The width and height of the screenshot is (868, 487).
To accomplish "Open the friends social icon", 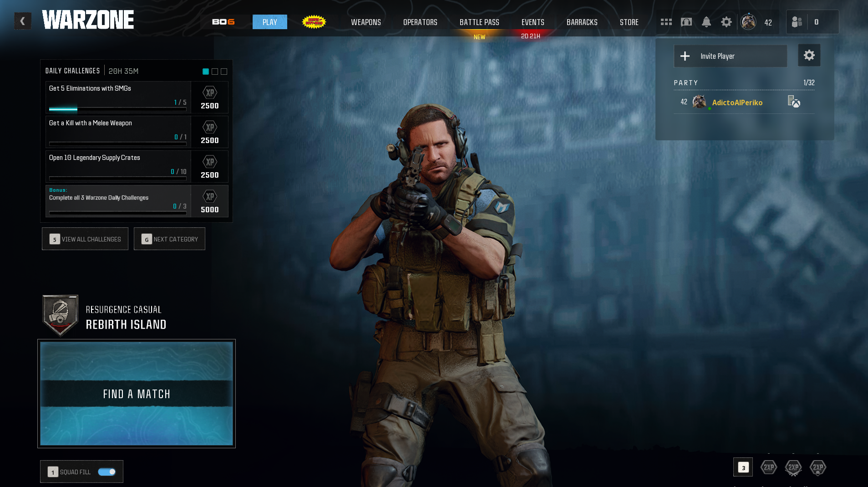I will (797, 22).
